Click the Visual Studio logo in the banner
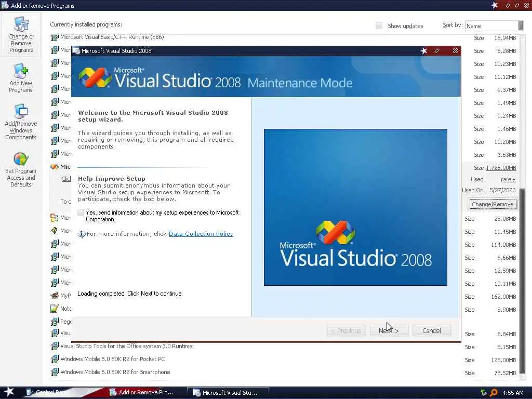 95,77
